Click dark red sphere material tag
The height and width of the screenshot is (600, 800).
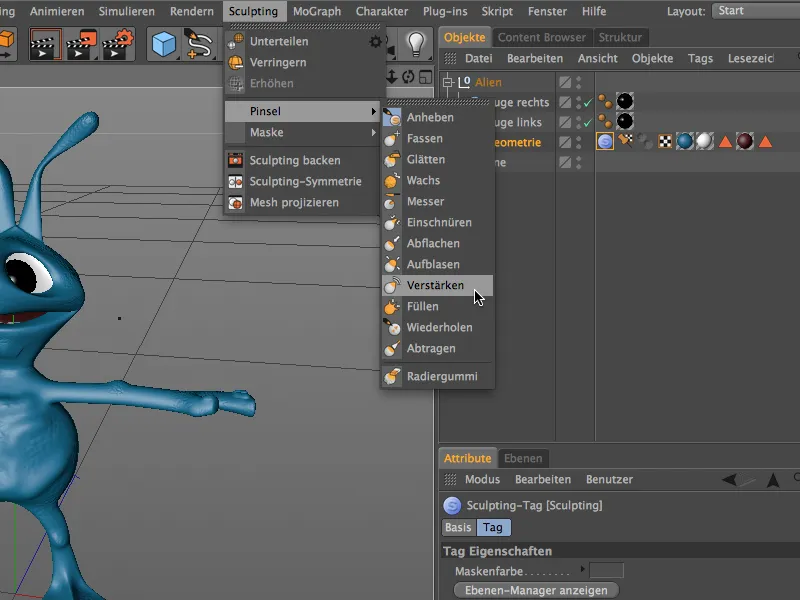pyautogui.click(x=744, y=141)
